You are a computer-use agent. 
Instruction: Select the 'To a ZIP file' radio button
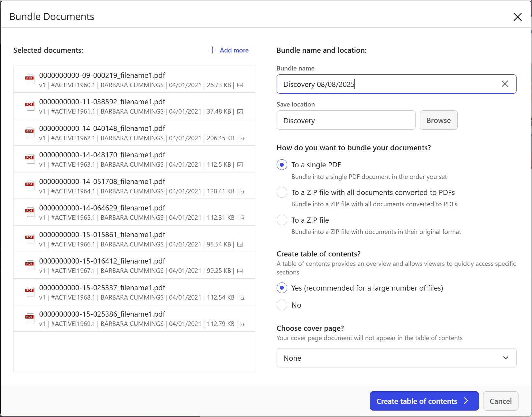coord(282,220)
